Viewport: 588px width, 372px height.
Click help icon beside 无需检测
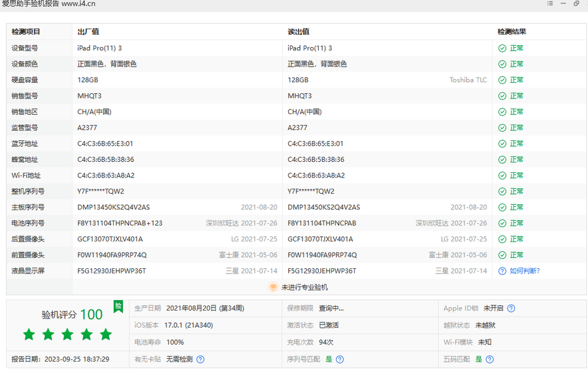tap(201, 359)
